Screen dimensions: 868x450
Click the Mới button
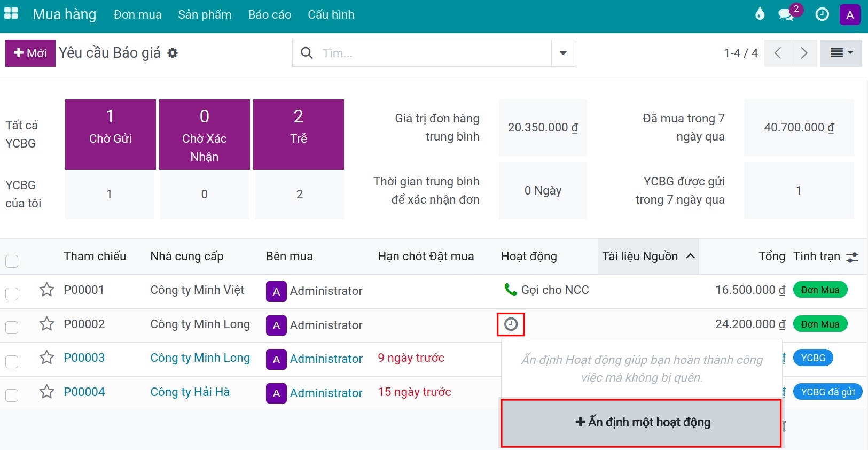[30, 53]
